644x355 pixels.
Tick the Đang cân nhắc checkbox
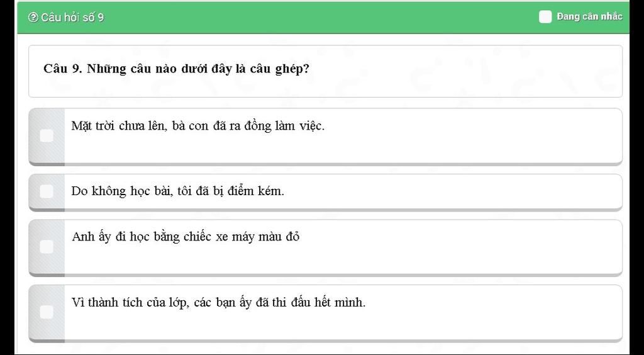545,17
